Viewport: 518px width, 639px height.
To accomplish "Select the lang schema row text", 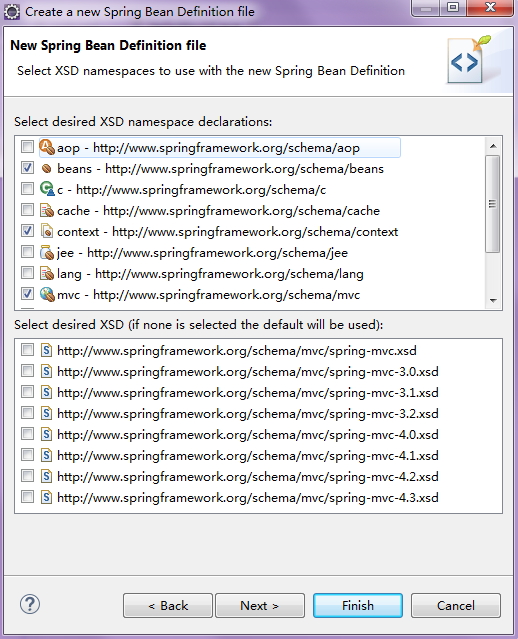I will (210, 273).
